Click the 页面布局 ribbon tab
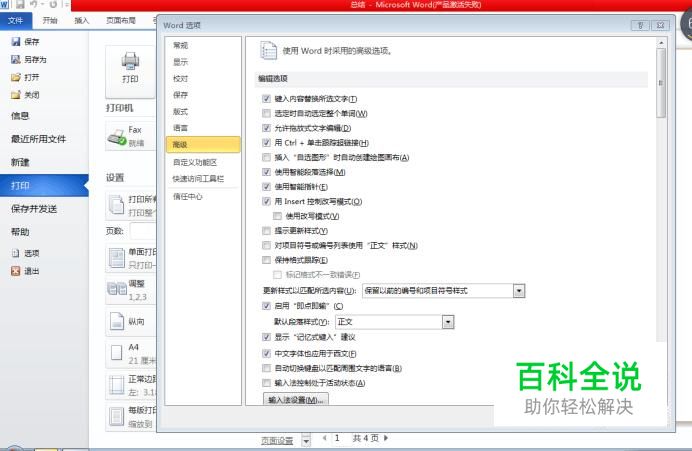The image size is (692, 451). tap(121, 20)
